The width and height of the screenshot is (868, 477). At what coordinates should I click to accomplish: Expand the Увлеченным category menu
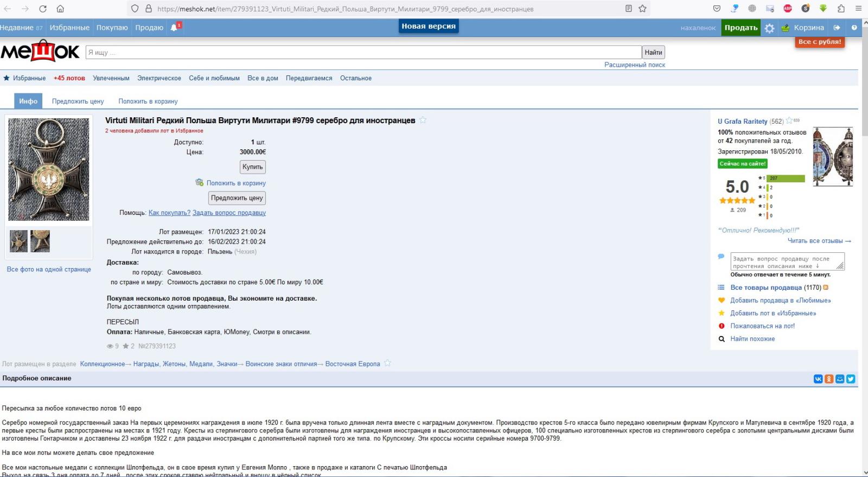point(111,78)
